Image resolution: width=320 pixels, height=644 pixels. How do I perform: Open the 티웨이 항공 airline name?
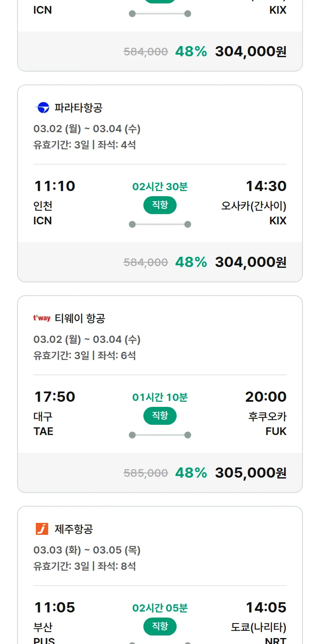pos(80,318)
